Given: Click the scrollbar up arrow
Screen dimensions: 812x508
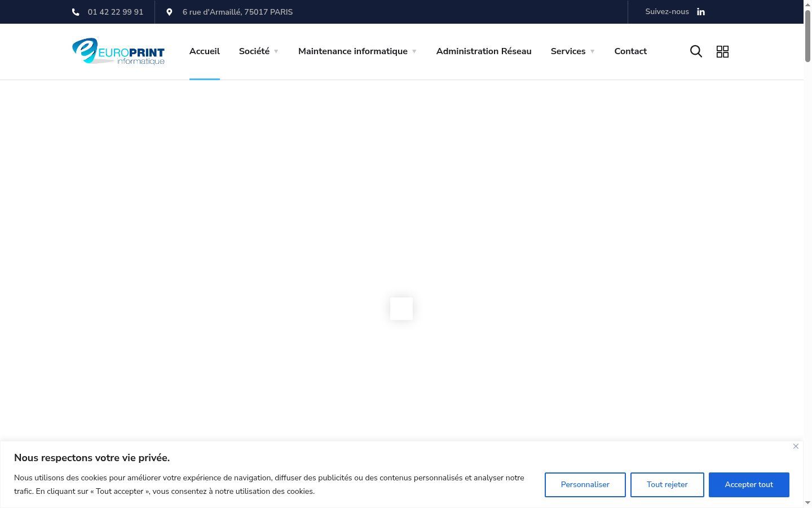Looking at the screenshot, I should tap(807, 5).
